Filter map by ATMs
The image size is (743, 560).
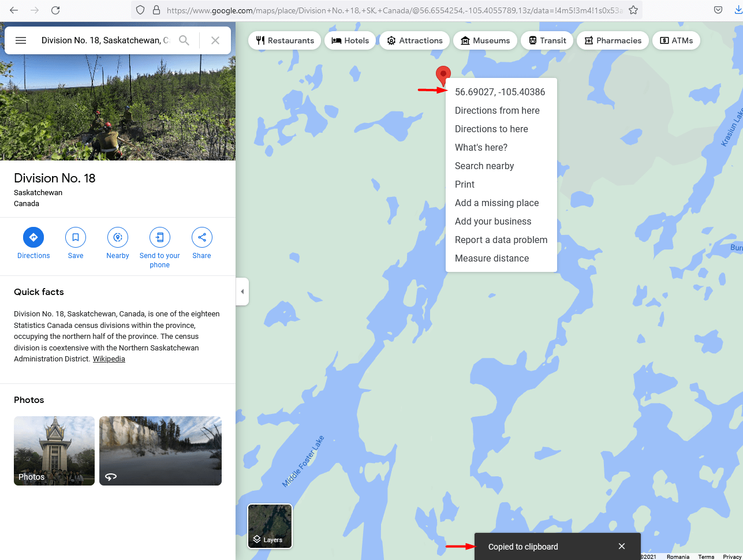point(676,40)
